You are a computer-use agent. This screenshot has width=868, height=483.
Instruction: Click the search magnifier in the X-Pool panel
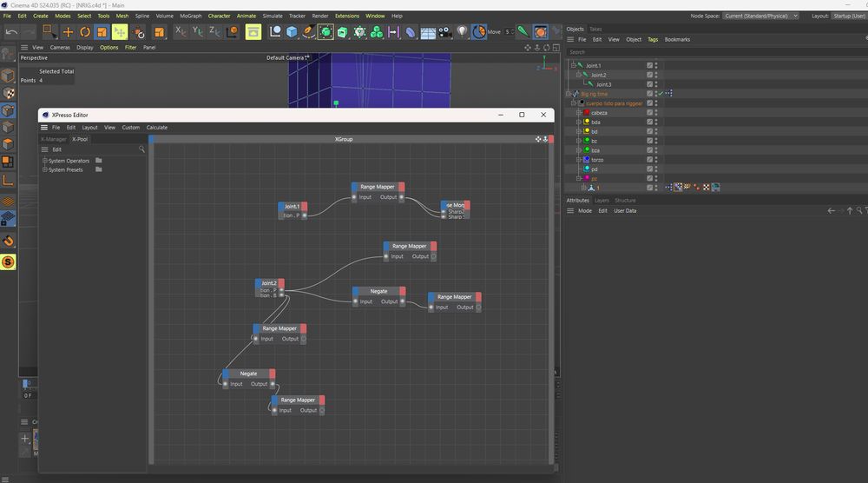141,149
